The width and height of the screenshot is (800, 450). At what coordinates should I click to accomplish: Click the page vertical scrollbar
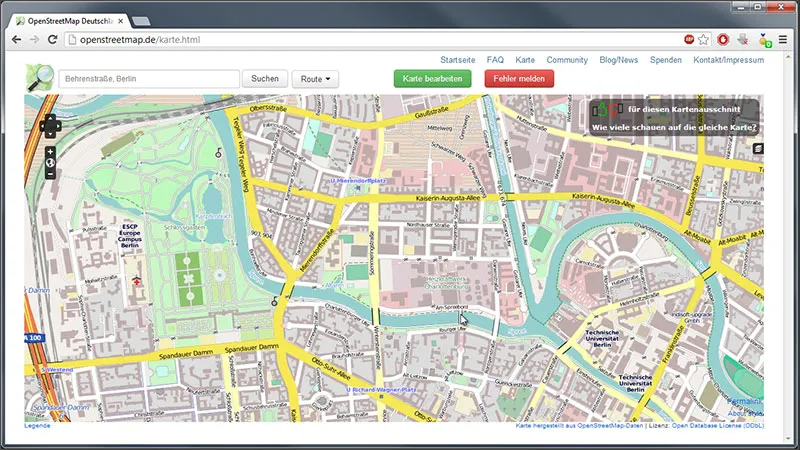pos(790,245)
